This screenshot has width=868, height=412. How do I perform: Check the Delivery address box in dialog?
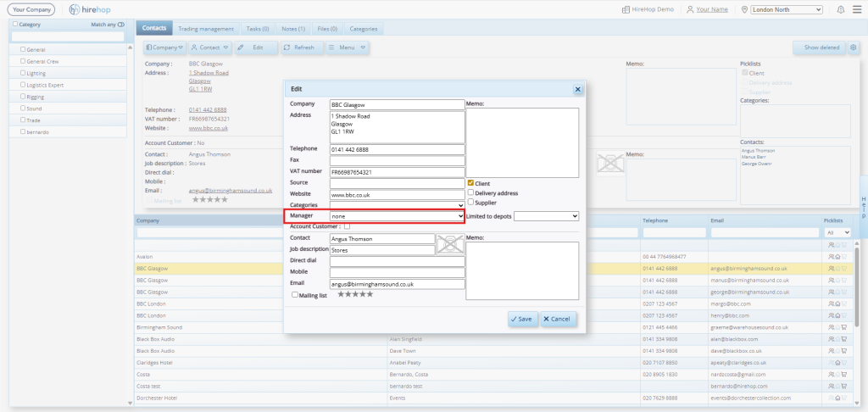point(470,192)
